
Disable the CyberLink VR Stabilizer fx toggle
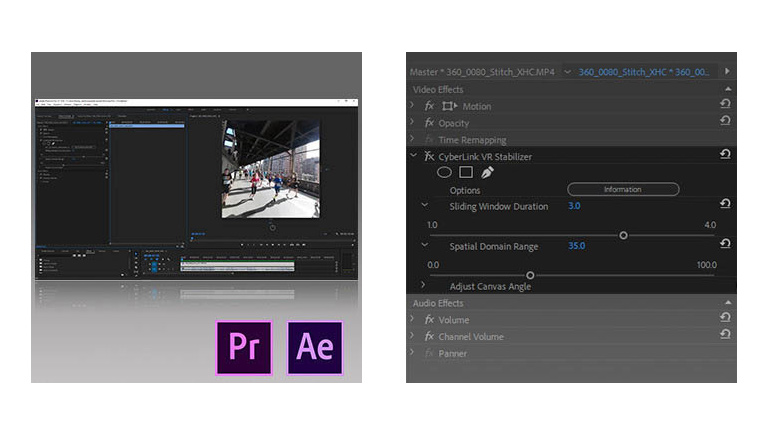click(429, 156)
